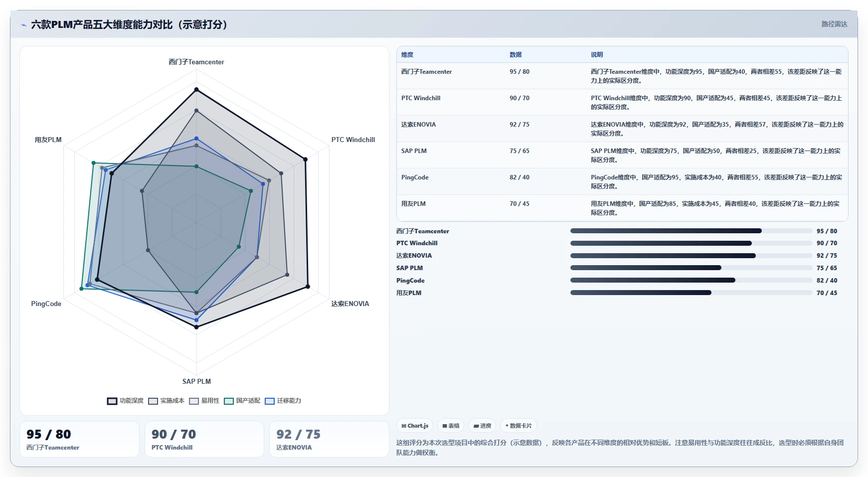The width and height of the screenshot is (868, 477).
Task: Click the 70 / 45 value in the table
Action: coord(520,204)
